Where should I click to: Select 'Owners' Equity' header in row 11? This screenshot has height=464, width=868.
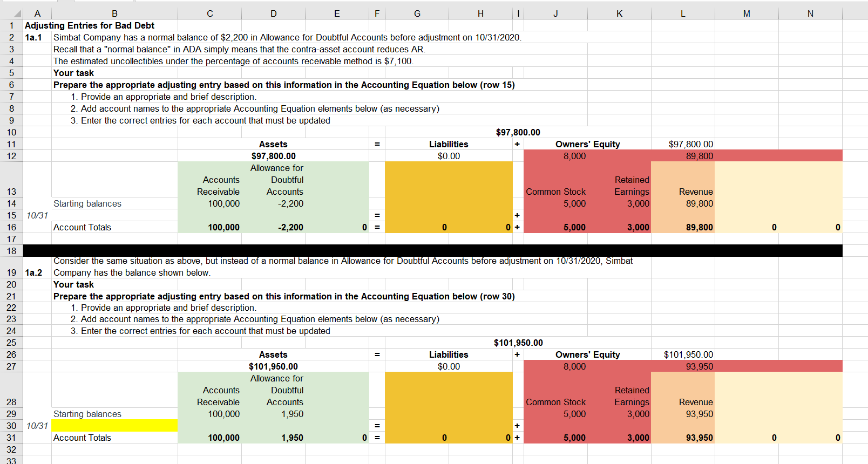click(587, 144)
